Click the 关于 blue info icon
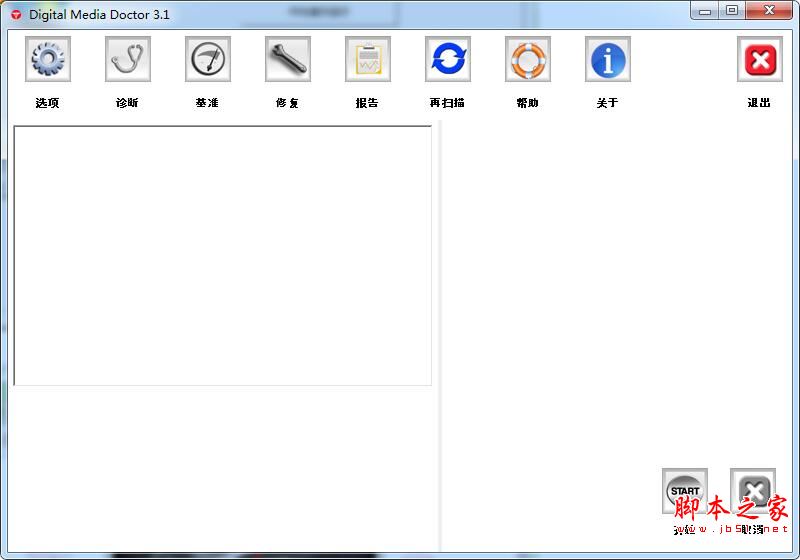Screen dimensions: 800x560 pyautogui.click(x=608, y=59)
